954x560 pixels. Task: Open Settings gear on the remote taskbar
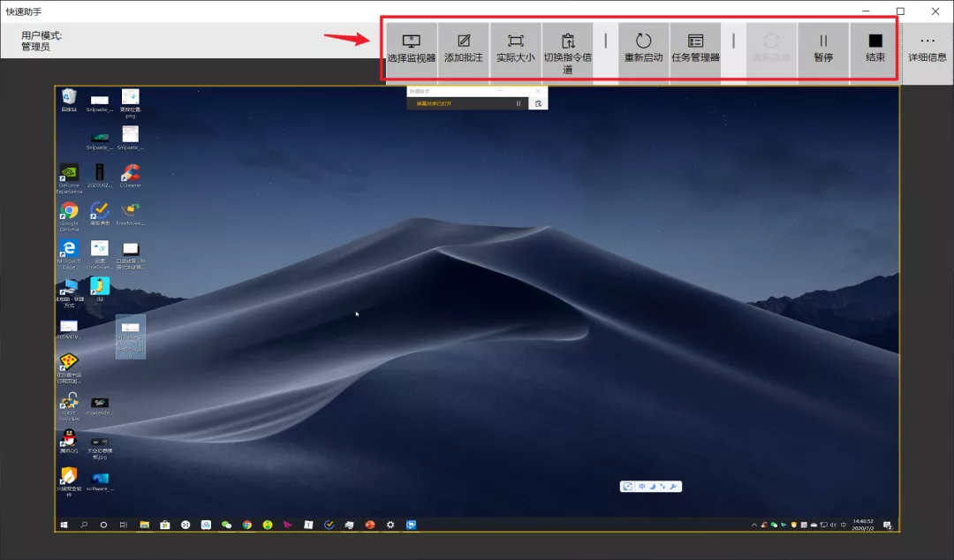tap(390, 525)
